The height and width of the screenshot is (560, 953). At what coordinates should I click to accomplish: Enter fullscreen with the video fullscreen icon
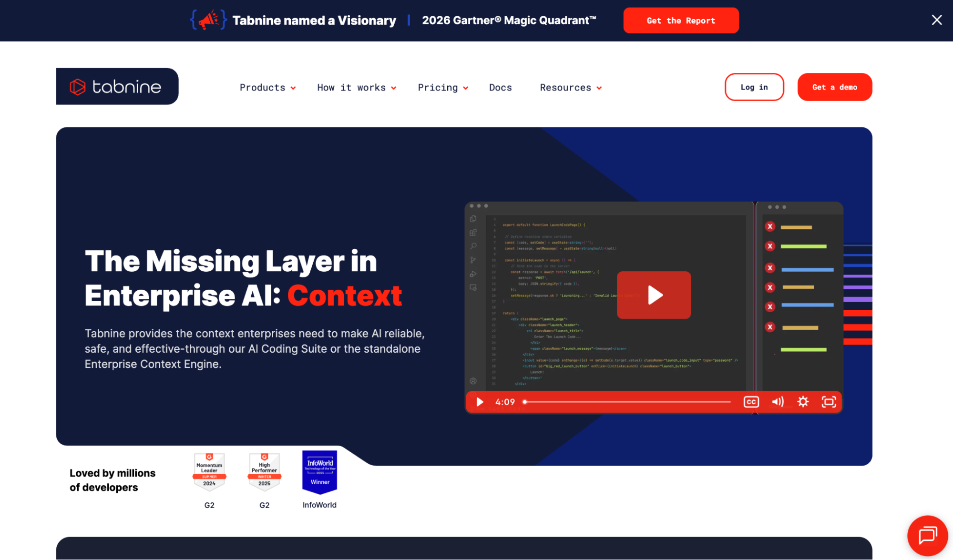click(829, 402)
